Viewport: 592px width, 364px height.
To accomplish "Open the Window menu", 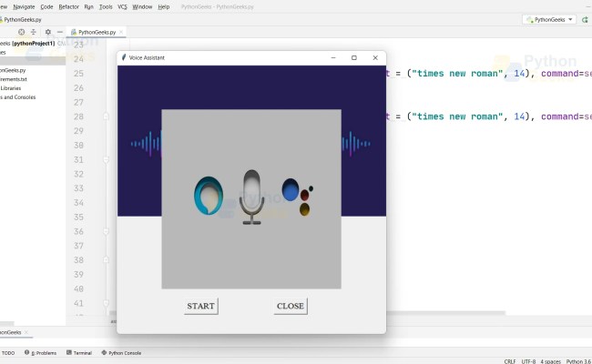I will pyautogui.click(x=142, y=6).
